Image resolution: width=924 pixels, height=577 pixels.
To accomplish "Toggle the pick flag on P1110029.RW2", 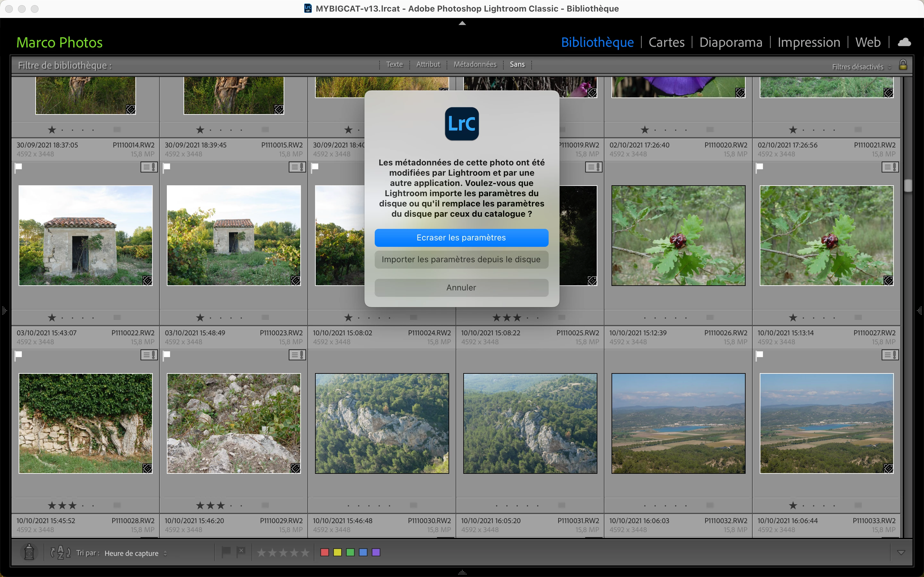I will [x=167, y=355].
